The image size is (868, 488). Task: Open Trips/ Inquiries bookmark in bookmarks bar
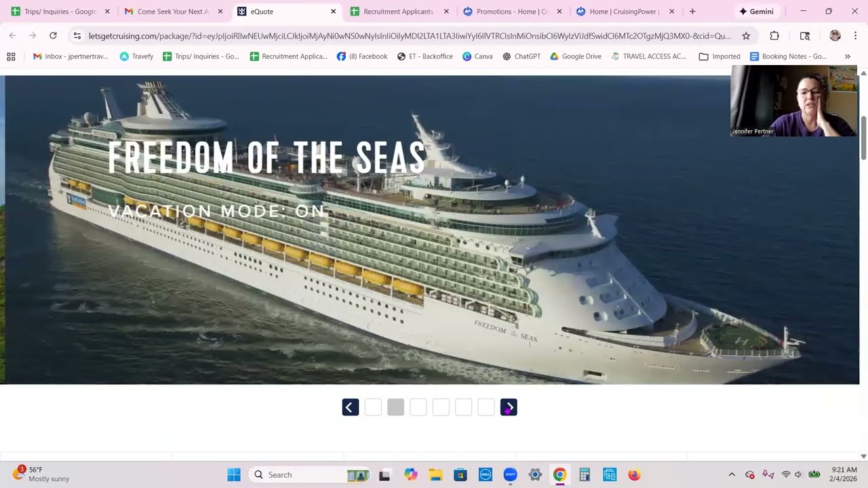201,56
